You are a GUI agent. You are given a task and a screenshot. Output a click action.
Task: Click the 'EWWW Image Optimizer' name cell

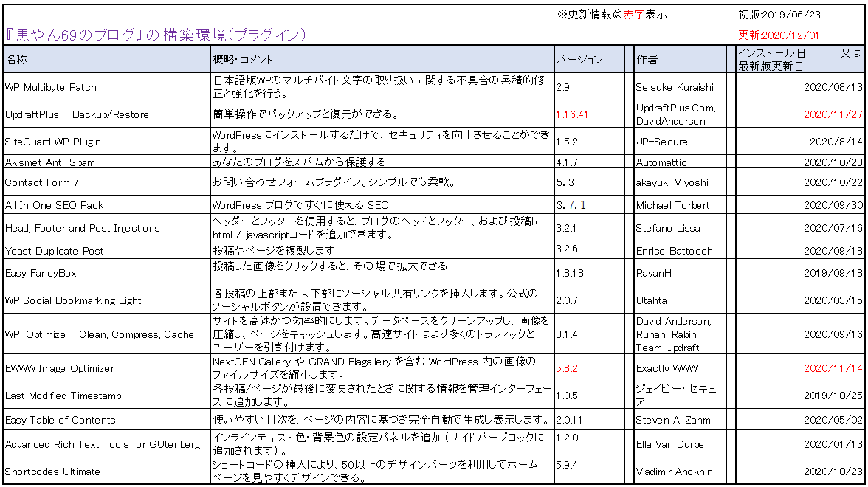click(x=60, y=369)
